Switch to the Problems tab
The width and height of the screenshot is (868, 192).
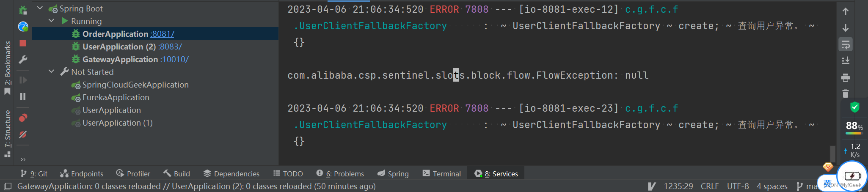click(x=340, y=173)
